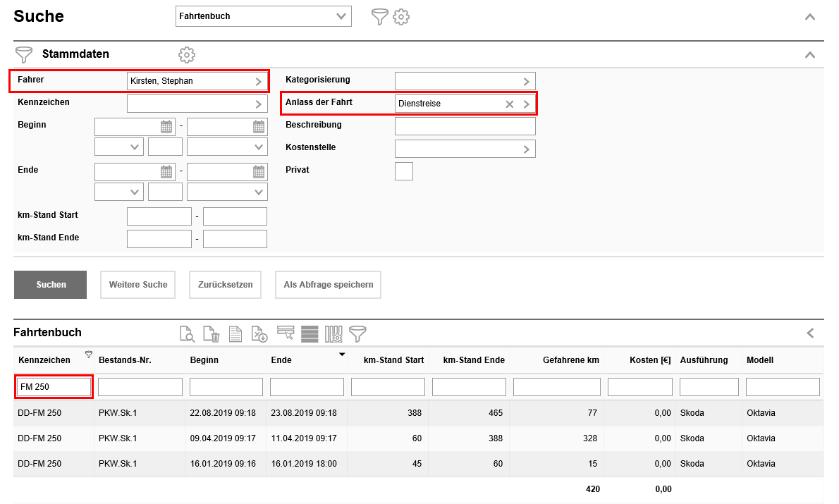Click the Excel export download icon

[x=259, y=334]
